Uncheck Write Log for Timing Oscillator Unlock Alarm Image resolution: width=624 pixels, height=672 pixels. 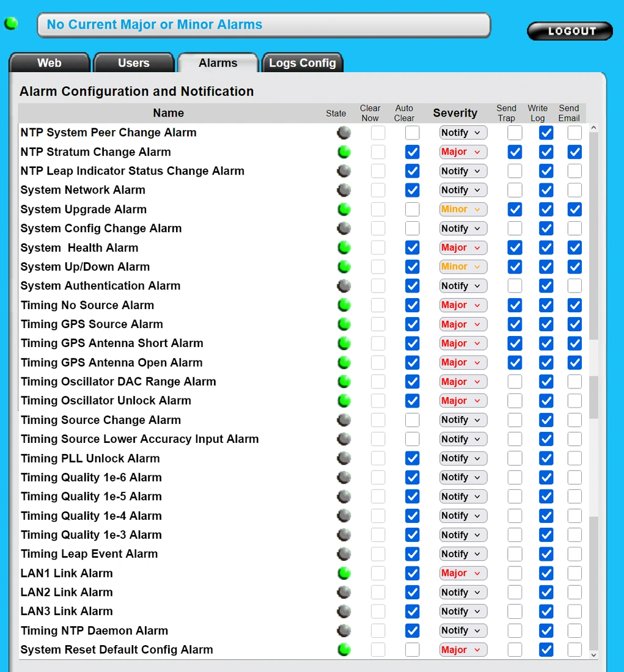545,401
